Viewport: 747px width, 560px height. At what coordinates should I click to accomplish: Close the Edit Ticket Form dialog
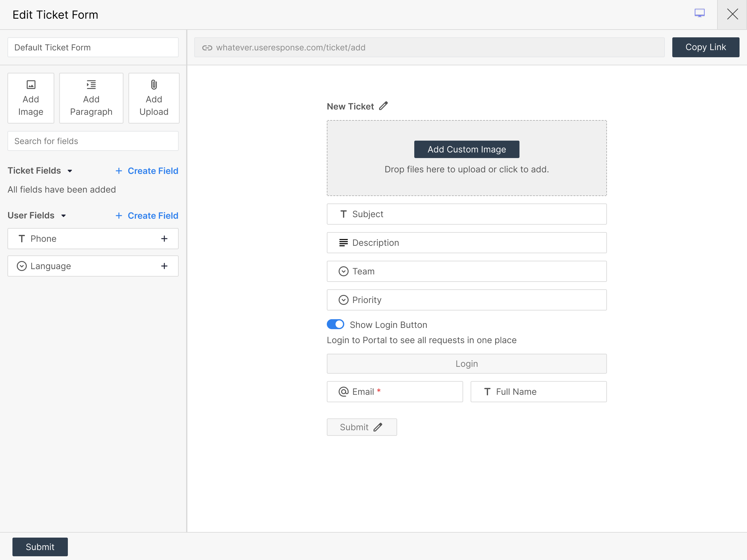[732, 14]
